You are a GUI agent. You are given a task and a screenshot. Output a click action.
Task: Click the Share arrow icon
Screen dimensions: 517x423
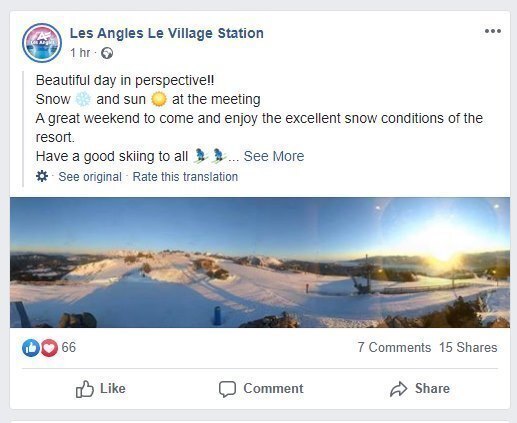click(399, 389)
